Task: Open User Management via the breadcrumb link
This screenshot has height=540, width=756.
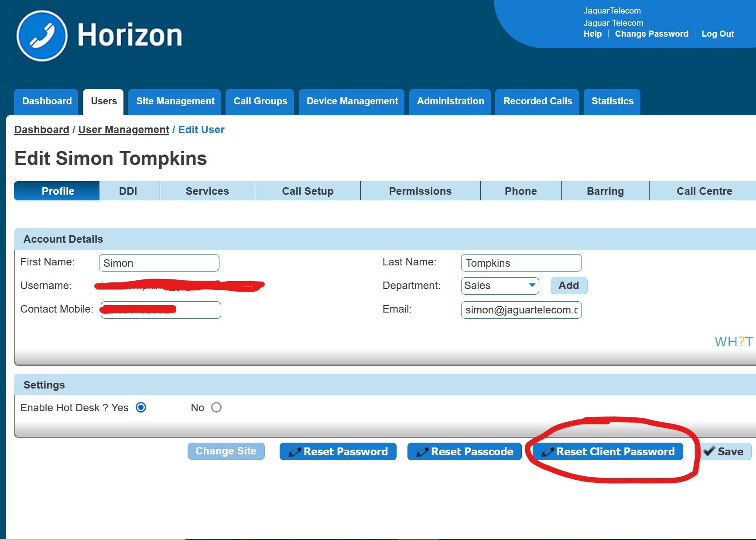Action: [x=123, y=129]
